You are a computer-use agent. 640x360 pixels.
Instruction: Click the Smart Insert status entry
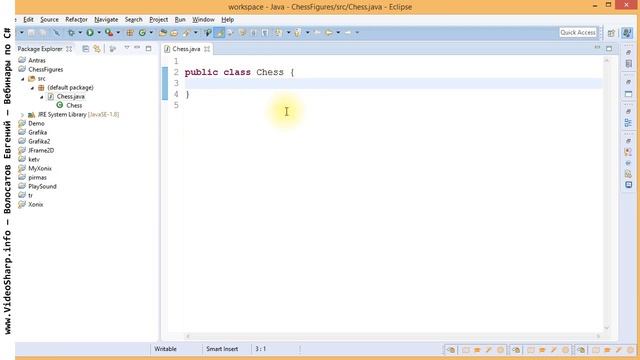point(222,349)
